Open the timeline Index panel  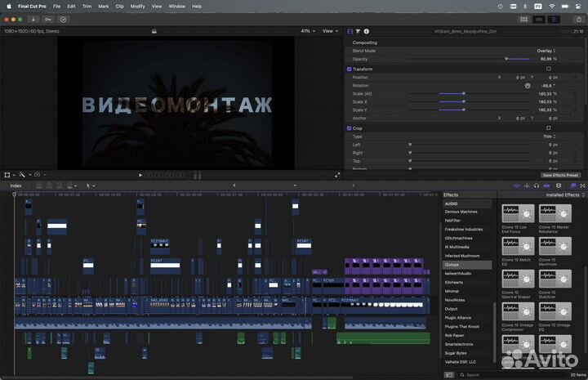16,186
